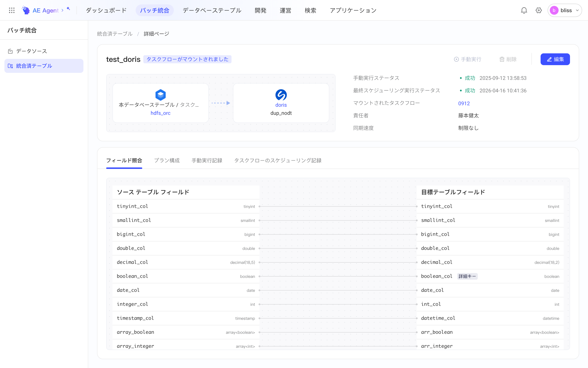The height and width of the screenshot is (368, 588).
Task: Open the doris datasource link
Action: 281,105
